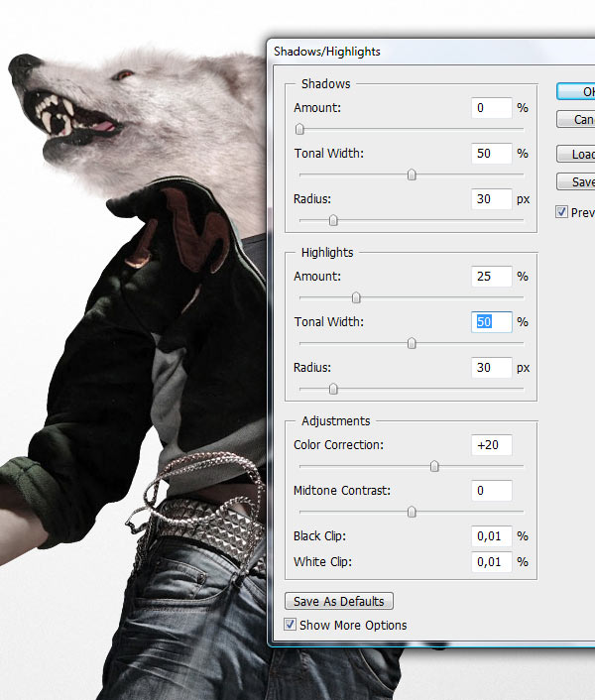Click the Shadows Radius slider handle
Screen dimensions: 595x700
point(333,220)
